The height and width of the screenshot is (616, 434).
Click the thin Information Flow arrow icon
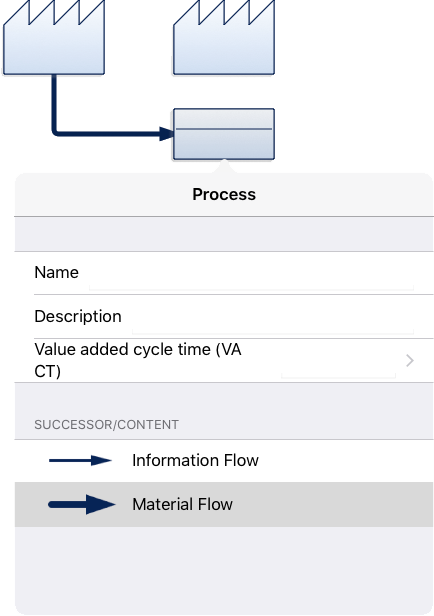[x=81, y=460]
